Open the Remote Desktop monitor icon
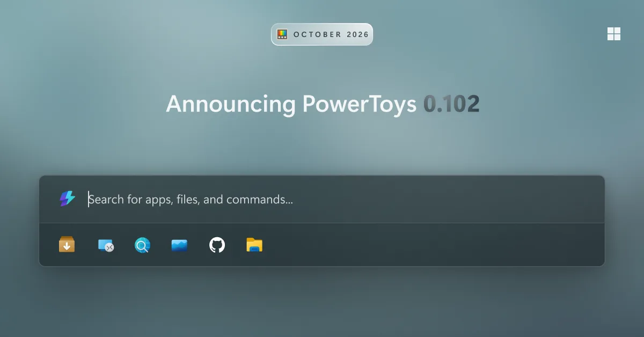Viewport: 644px width, 337px height. [106, 245]
